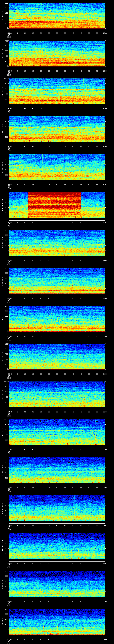This screenshot has width=114, height=644.
Task: Click the 18:20:00 start time label
Action: coord(9,260)
